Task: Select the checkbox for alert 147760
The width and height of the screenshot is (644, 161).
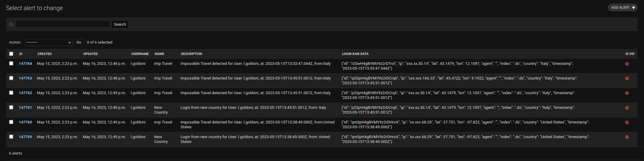Action: coord(11,122)
